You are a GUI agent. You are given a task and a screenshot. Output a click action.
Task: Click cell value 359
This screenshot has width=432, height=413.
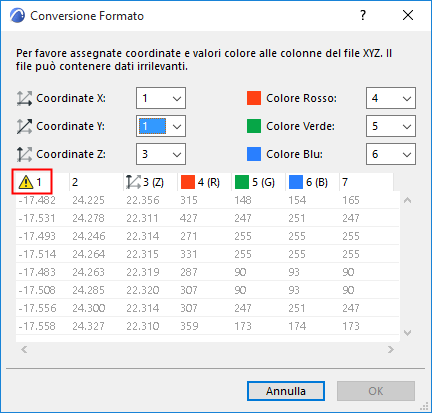point(189,326)
